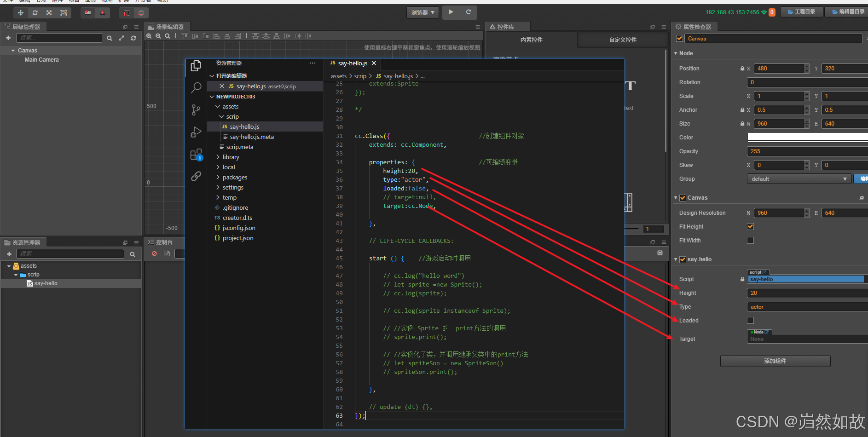
Task: Open the explorer more-actions ellipsis
Action: (x=312, y=63)
